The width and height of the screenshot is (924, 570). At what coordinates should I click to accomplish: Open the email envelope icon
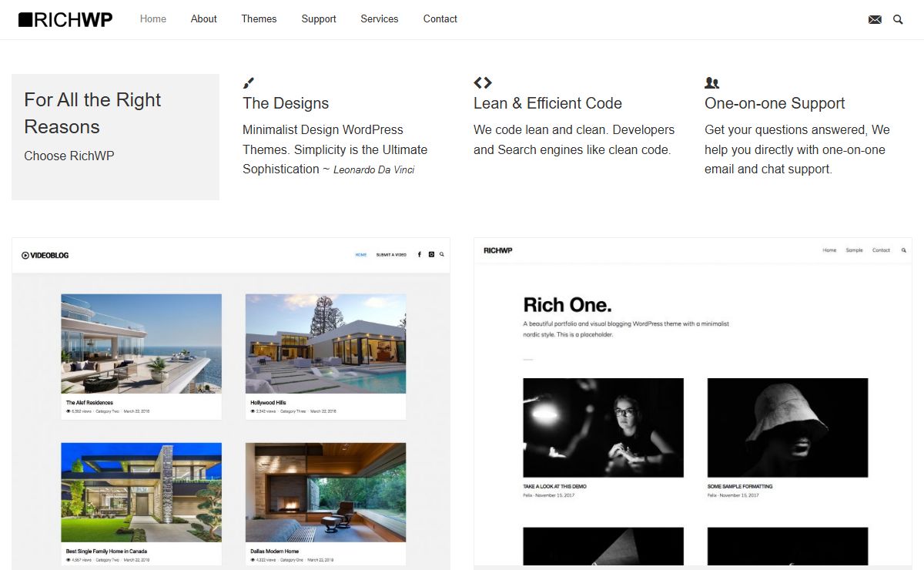pyautogui.click(x=875, y=19)
